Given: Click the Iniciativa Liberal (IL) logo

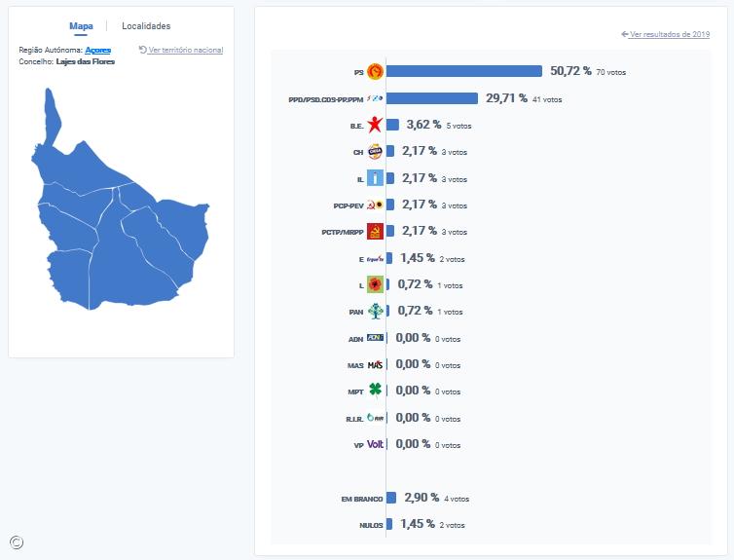Looking at the screenshot, I should point(375,178).
